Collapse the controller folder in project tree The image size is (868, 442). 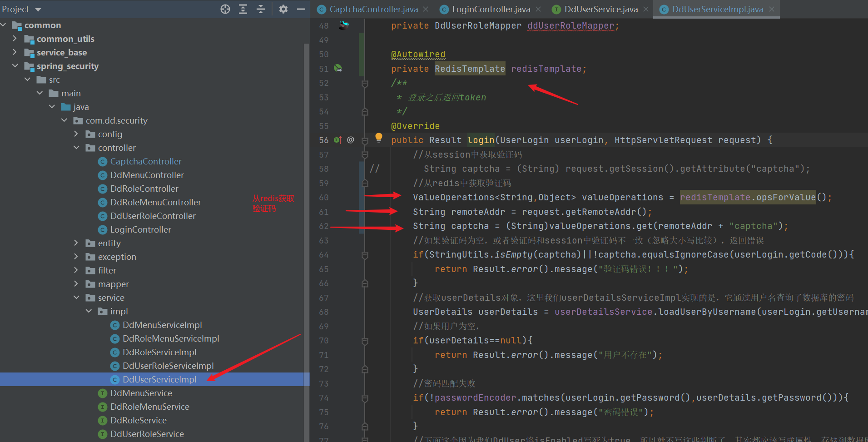pyautogui.click(x=76, y=148)
